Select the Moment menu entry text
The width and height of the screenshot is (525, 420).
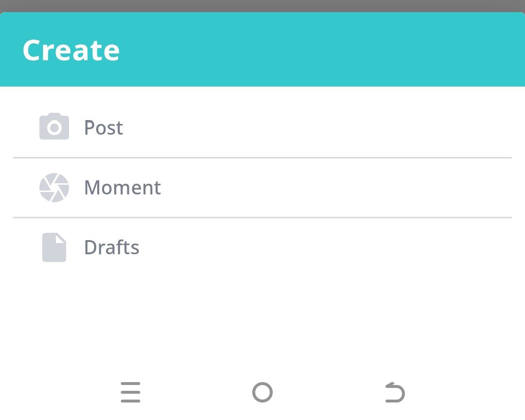[x=122, y=188]
